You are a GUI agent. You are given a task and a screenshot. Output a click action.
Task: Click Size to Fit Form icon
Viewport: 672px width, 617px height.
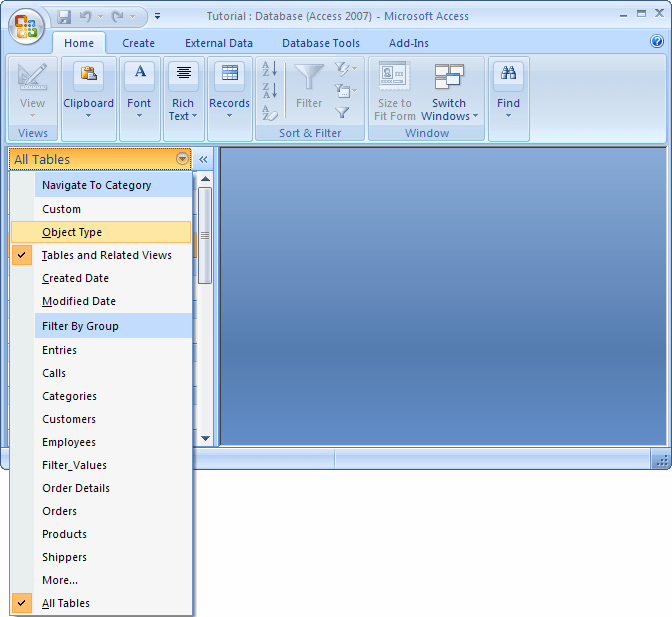tap(394, 76)
